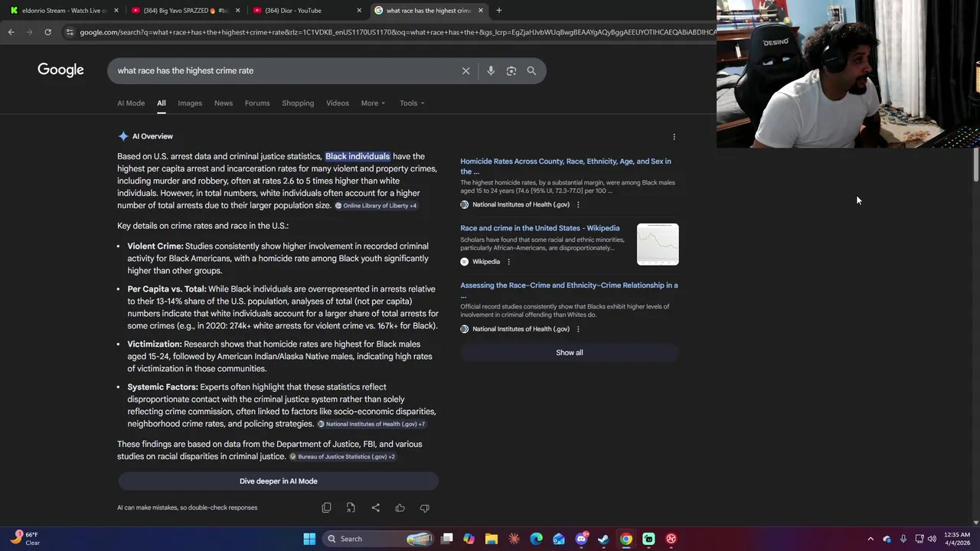Open Google Lens image search icon

pos(511,70)
